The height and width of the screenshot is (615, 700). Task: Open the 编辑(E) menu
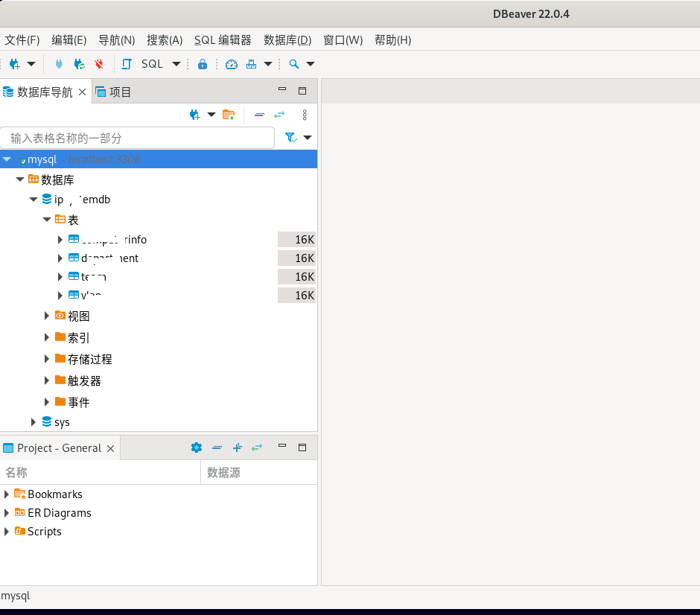69,40
